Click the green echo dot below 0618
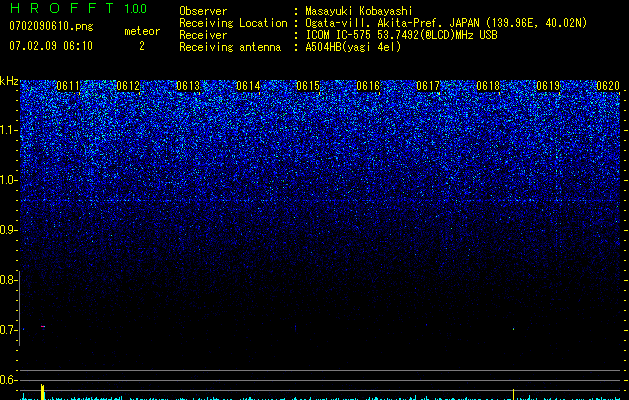This screenshot has height=400, width=629. coord(513,329)
